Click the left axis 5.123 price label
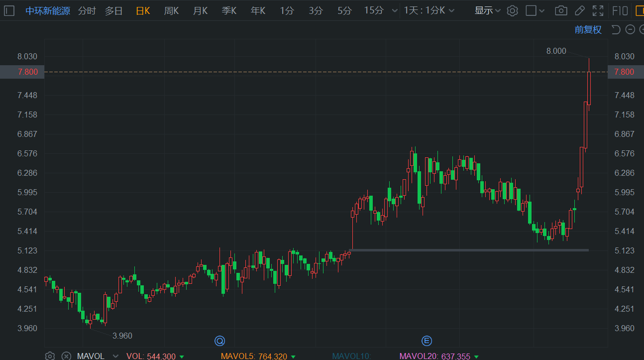Image resolution: width=644 pixels, height=360 pixels. tap(27, 250)
